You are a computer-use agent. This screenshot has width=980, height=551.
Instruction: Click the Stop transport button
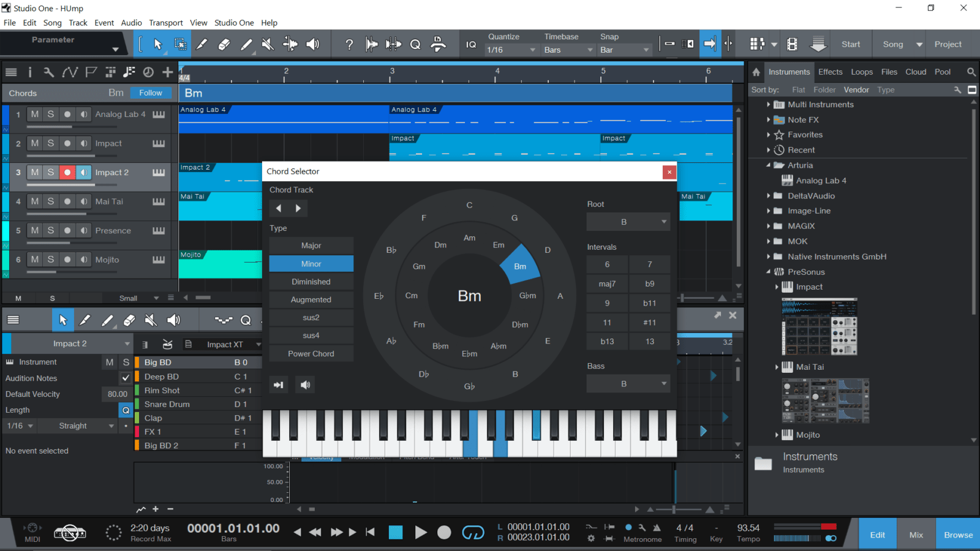tap(396, 533)
